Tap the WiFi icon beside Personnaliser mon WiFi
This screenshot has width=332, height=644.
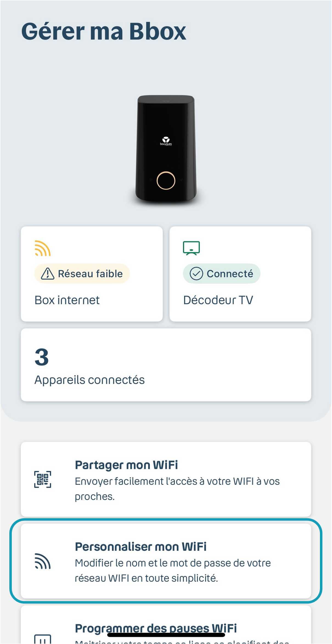coord(43,561)
